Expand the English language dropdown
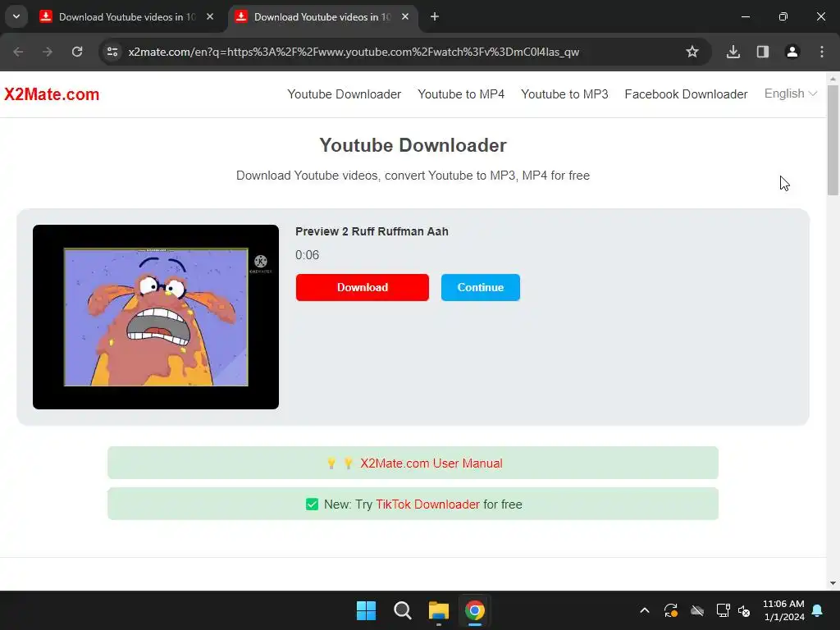This screenshot has height=630, width=840. (790, 94)
